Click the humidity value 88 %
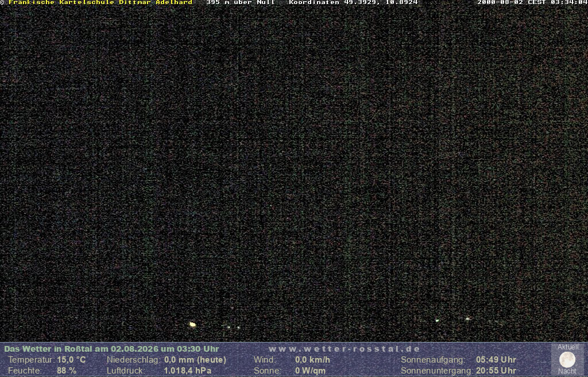Screen dimensions: 588x377 click(67, 371)
